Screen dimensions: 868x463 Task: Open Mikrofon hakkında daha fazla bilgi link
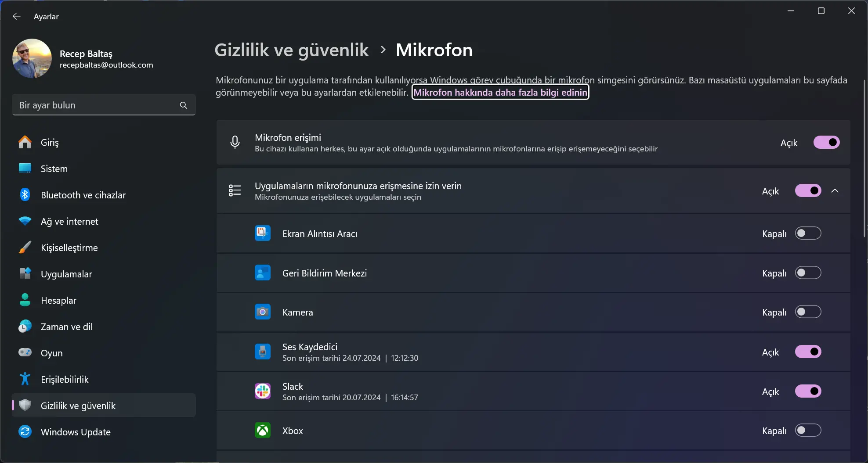point(500,92)
